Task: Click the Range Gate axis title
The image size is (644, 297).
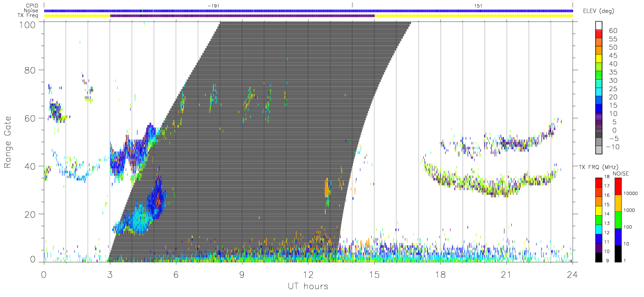Action: (x=8, y=141)
